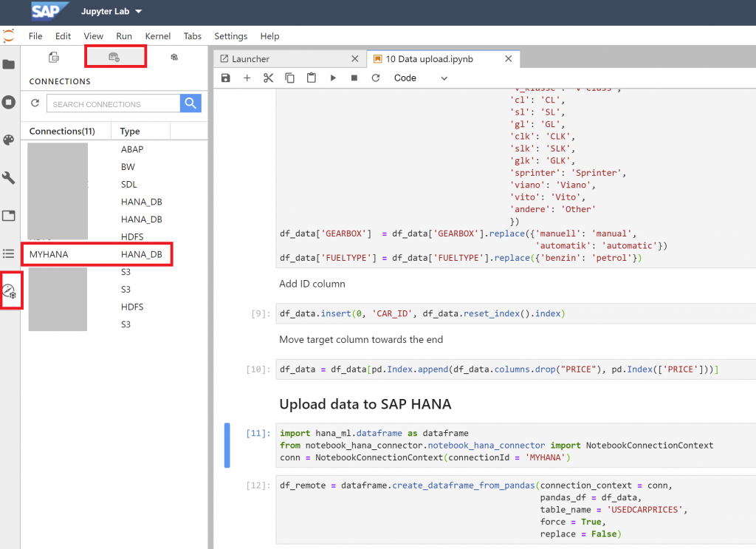Open the Code cell type dropdown

click(420, 78)
